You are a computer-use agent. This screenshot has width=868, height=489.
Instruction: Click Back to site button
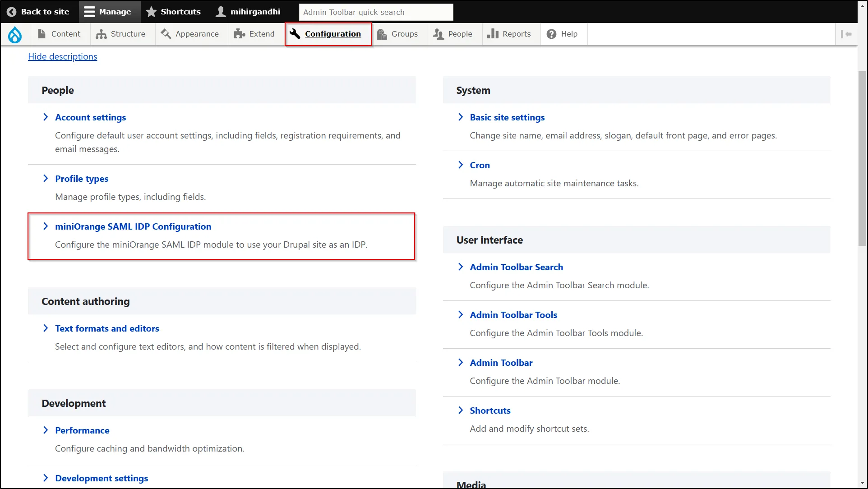pyautogui.click(x=39, y=11)
